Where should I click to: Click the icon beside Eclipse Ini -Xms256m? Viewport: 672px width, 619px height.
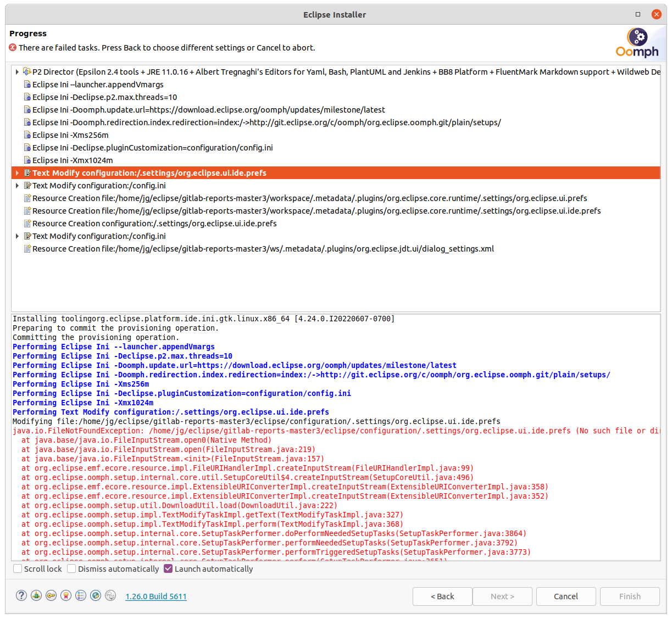coord(27,135)
